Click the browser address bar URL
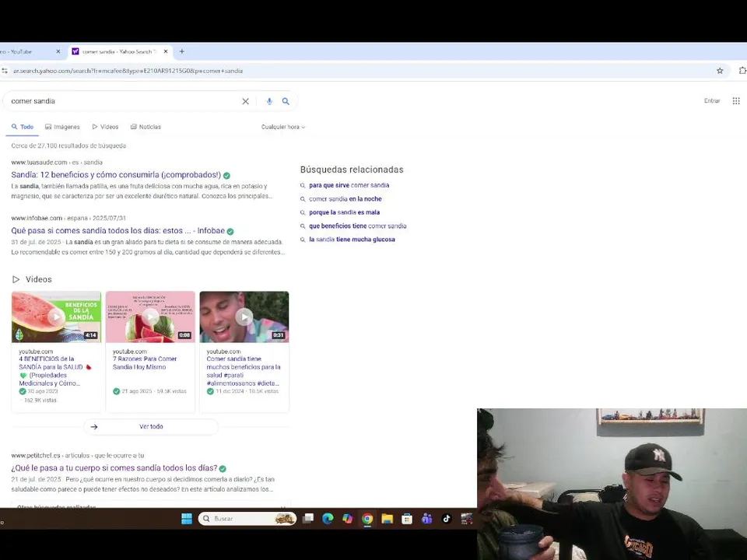Viewport: 747px width, 560px height. 128,71
